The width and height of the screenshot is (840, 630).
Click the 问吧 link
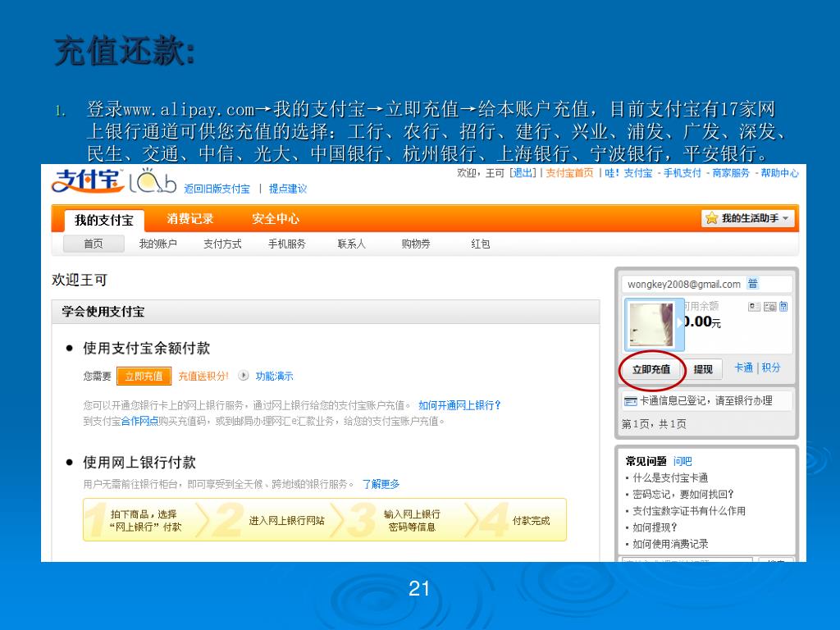[682, 461]
